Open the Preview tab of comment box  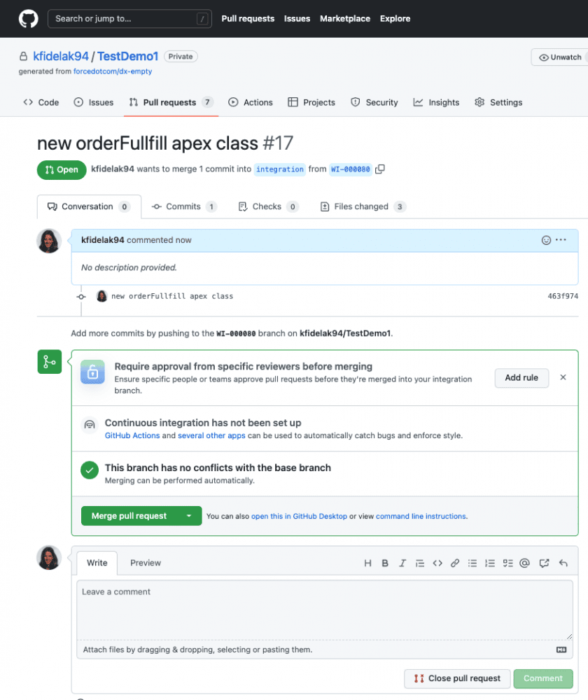tap(146, 563)
